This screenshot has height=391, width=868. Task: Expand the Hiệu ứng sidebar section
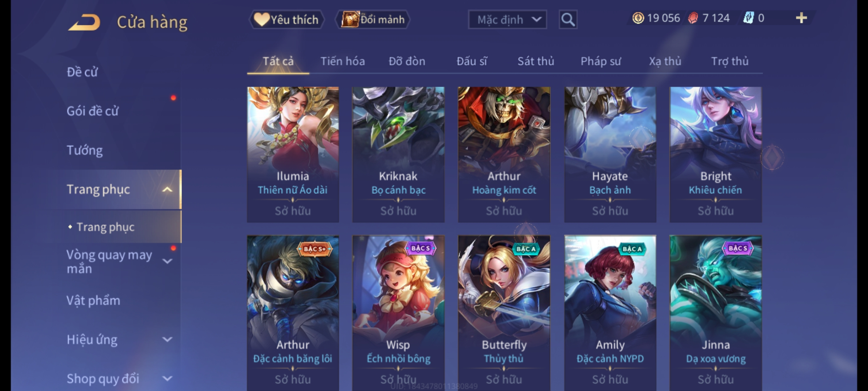167,340
